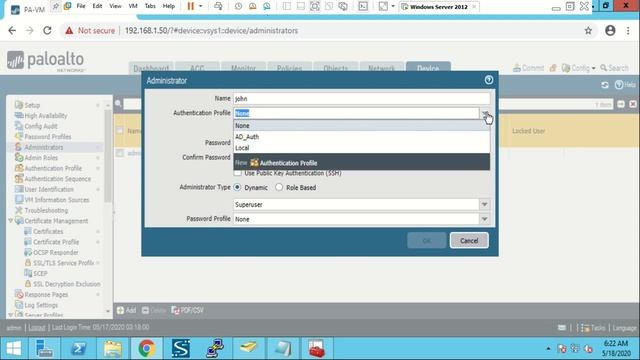Reload the browser page
The width and height of the screenshot is (640, 360).
pyautogui.click(x=47, y=31)
